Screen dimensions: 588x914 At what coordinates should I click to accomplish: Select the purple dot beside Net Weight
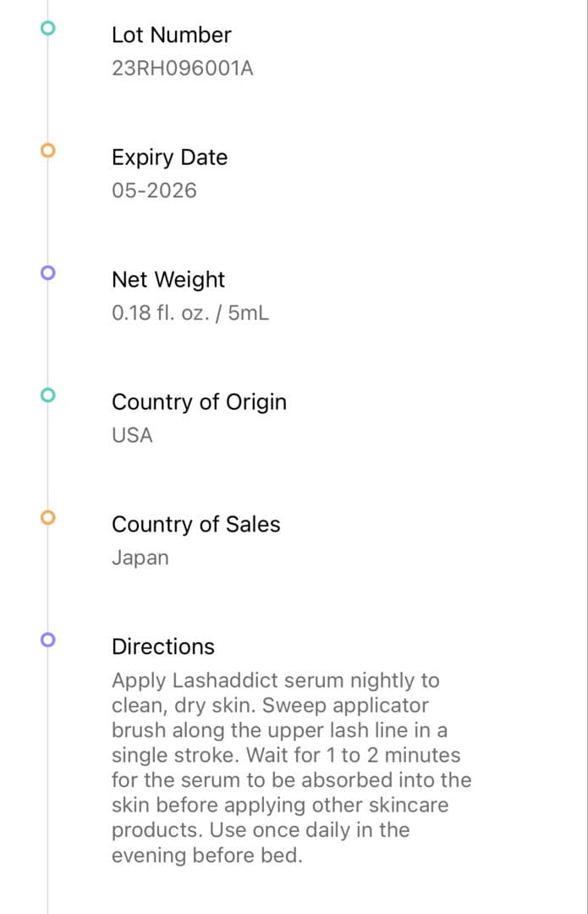(48, 273)
